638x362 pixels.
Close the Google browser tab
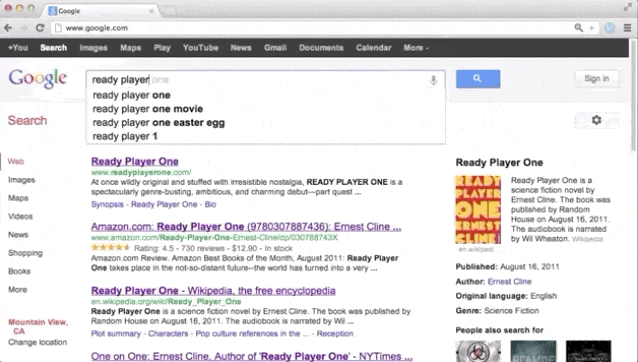point(151,11)
